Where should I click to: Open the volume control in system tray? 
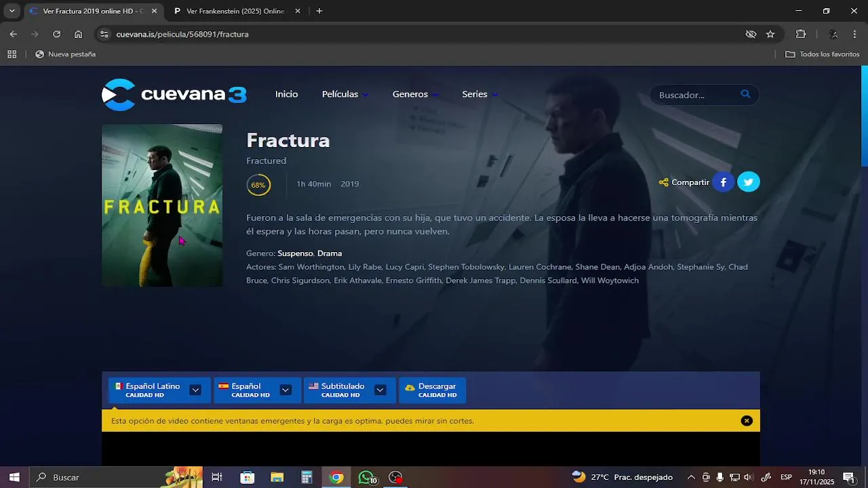coord(749,477)
